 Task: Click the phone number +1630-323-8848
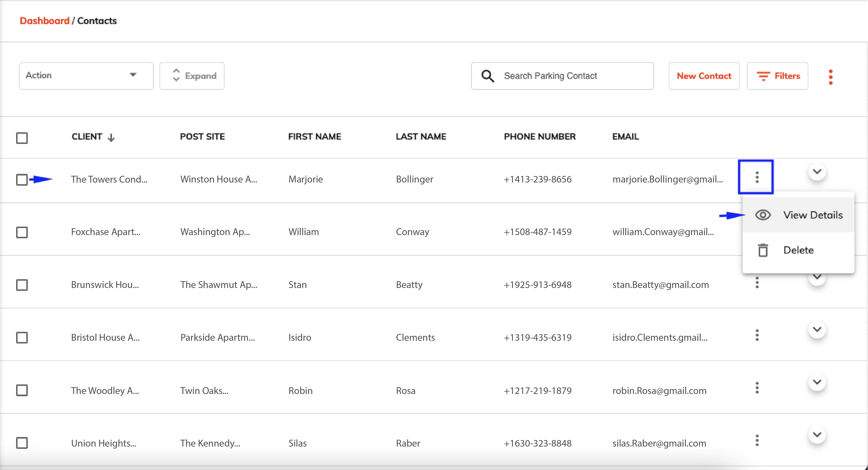tap(537, 443)
